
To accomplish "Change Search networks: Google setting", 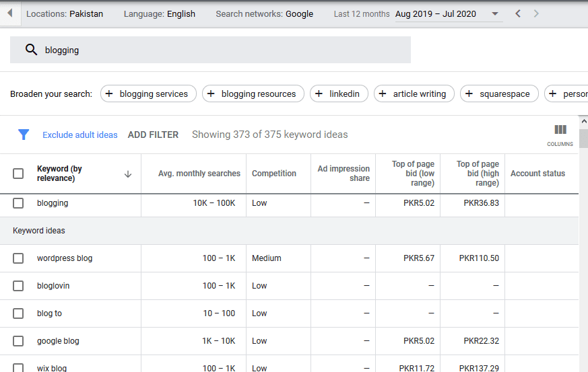I will pos(265,14).
